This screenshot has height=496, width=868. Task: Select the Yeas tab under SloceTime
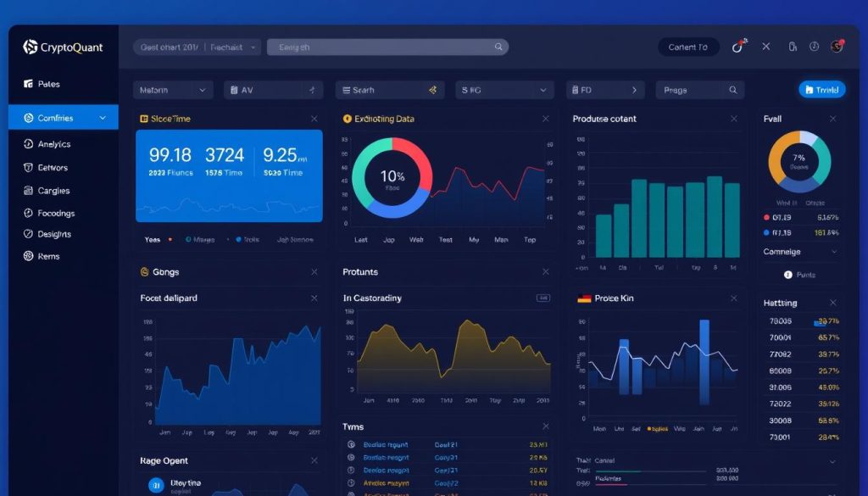pyautogui.click(x=153, y=240)
